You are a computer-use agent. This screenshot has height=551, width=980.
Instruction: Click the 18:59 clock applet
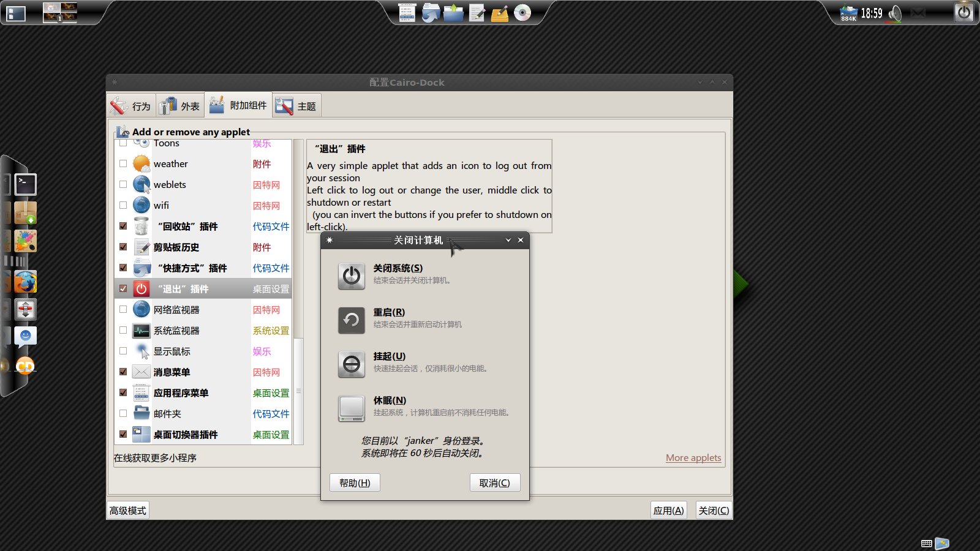[872, 13]
